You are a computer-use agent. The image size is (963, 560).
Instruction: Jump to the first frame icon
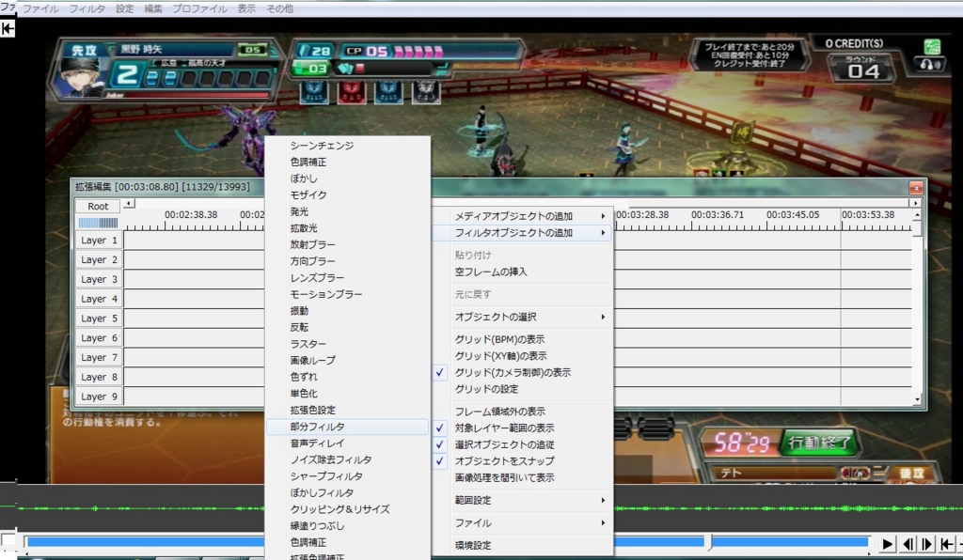947,543
